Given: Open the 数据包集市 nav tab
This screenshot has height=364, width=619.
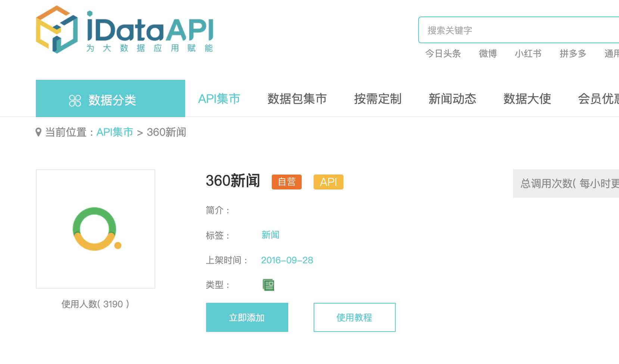Looking at the screenshot, I should (x=297, y=99).
